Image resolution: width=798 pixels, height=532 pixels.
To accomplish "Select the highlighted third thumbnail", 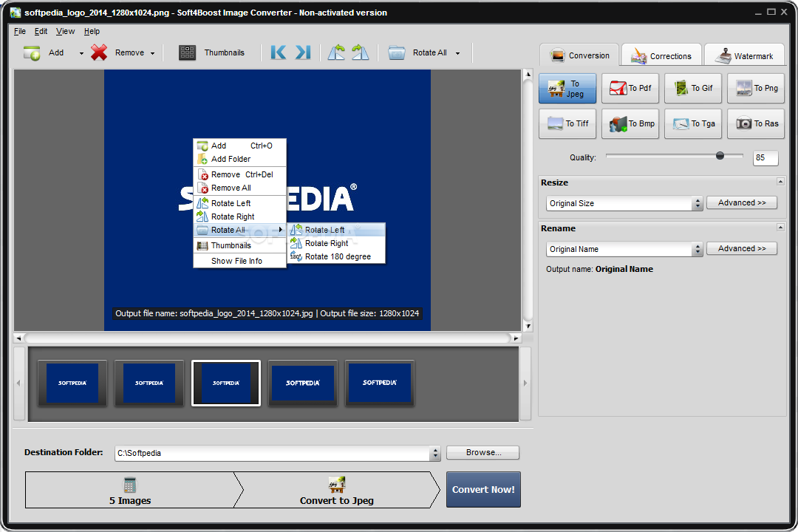I will (x=226, y=383).
